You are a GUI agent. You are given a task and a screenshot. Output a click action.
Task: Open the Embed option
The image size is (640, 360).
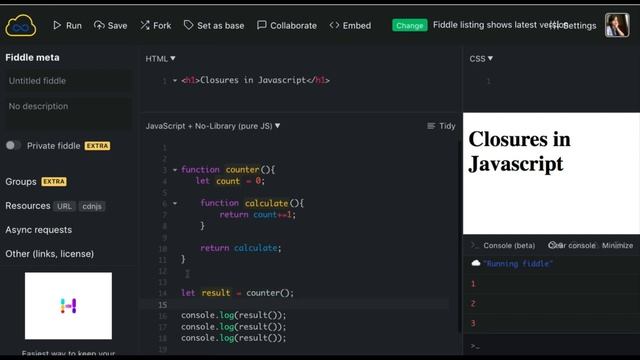350,25
